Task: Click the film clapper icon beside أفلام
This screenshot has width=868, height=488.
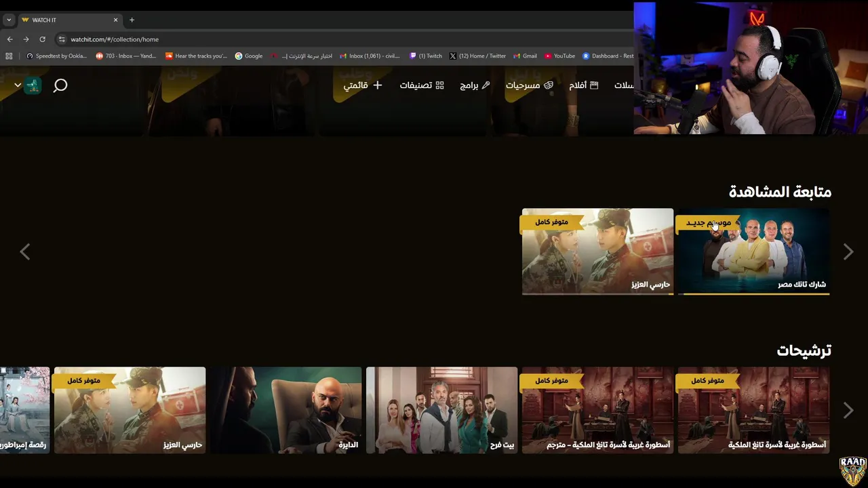Action: 594,85
